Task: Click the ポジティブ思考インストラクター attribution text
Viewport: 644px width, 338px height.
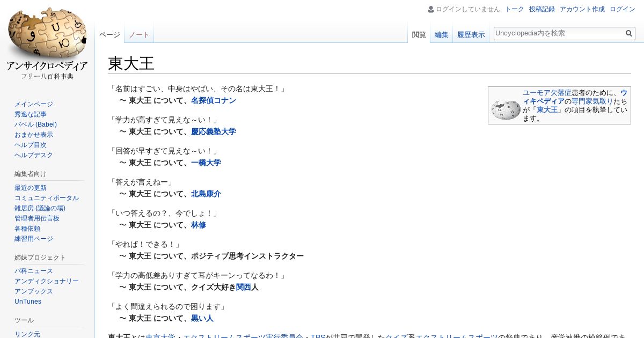Action: 247,256
